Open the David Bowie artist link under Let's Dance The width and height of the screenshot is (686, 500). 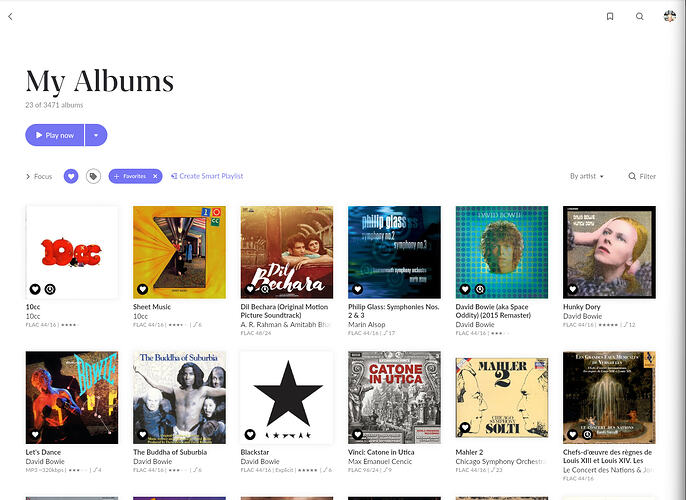[x=45, y=462]
